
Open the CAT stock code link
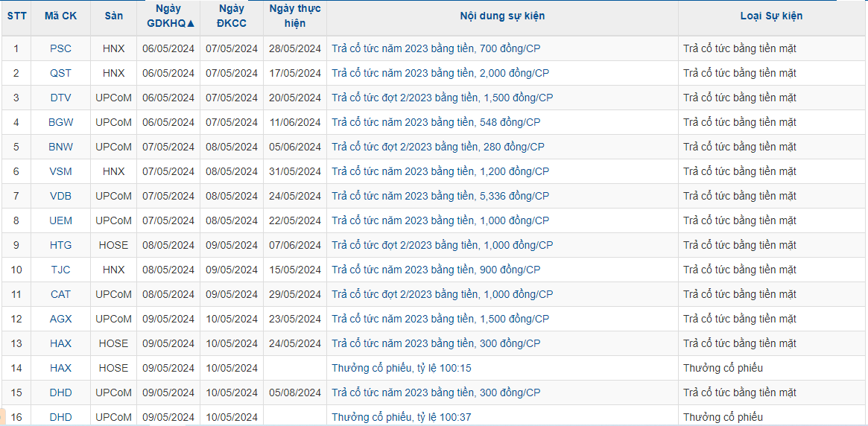coord(60,294)
